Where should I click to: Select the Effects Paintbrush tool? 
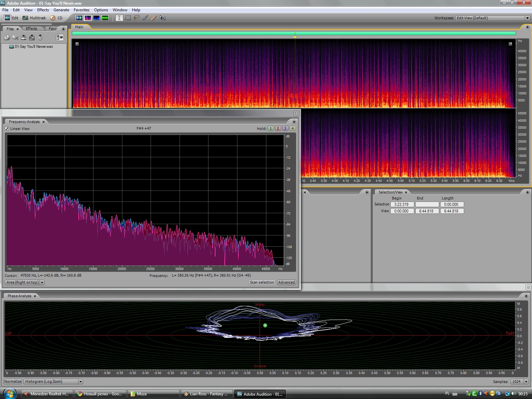[x=145, y=18]
